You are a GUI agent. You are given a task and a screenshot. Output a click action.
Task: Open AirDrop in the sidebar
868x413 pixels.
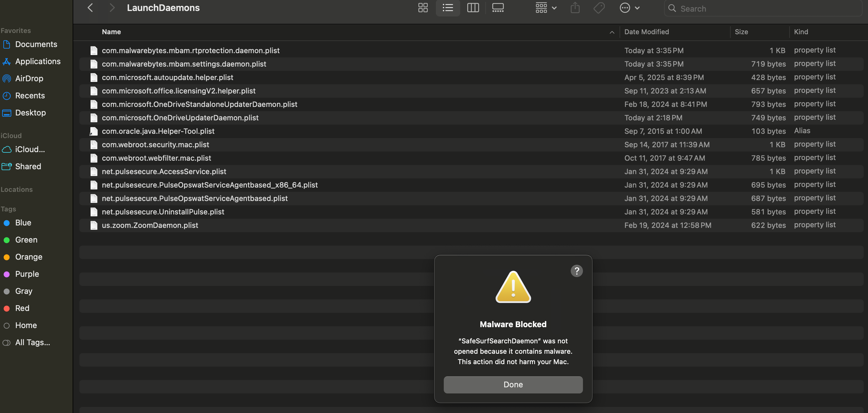click(29, 78)
